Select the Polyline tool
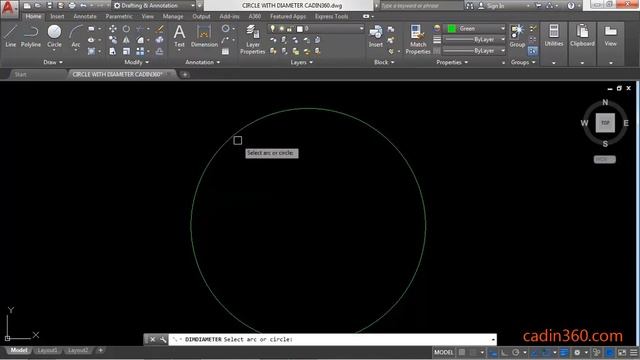The width and height of the screenshot is (640, 360). click(31, 36)
